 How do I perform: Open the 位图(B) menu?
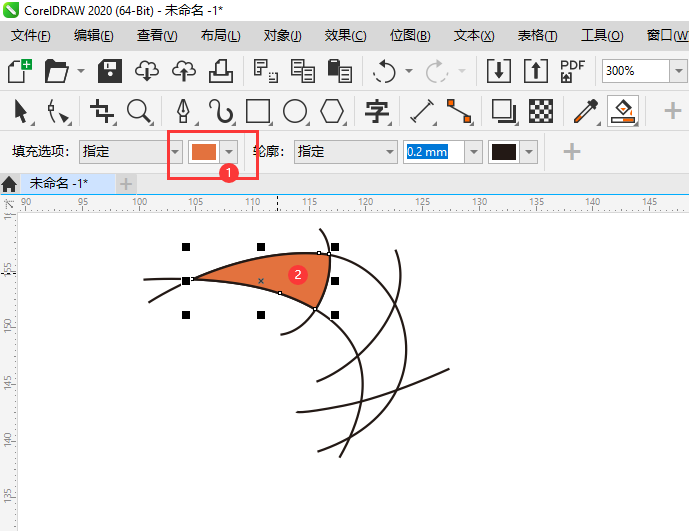pos(410,35)
